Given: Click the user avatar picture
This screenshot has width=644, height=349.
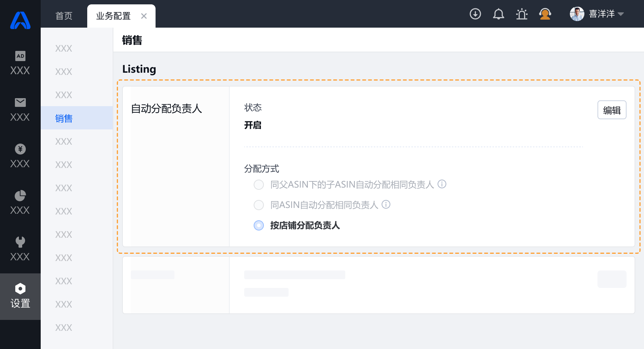Looking at the screenshot, I should point(577,14).
